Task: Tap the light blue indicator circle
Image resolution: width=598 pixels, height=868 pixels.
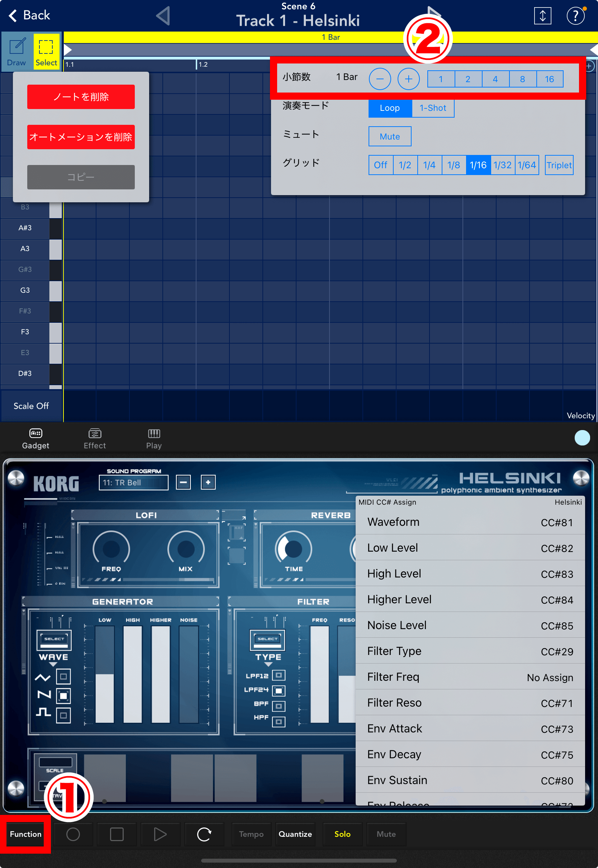Action: point(582,438)
